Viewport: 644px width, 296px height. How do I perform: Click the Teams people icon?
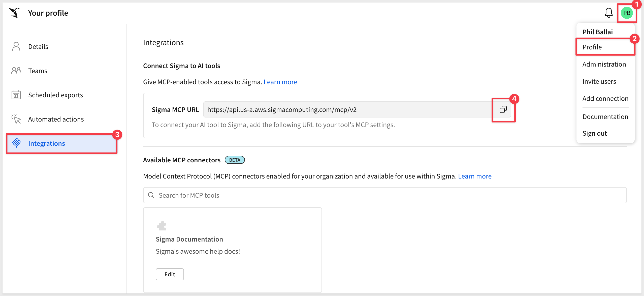[16, 71]
